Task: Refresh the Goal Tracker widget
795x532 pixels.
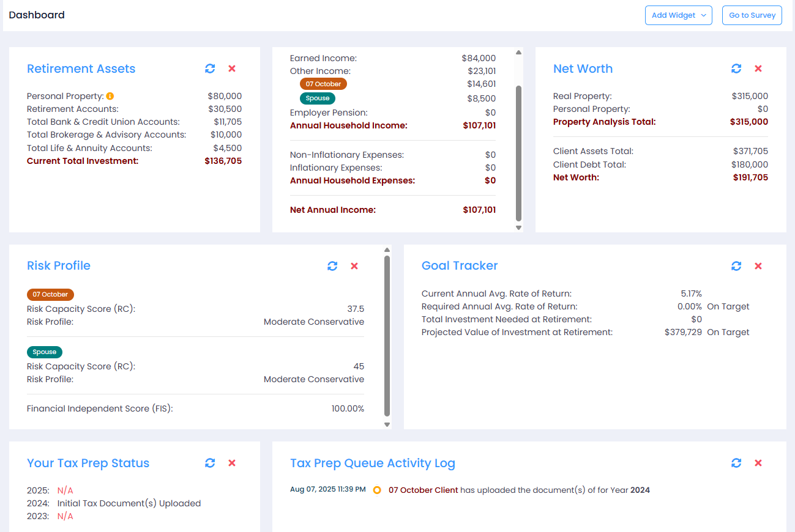Action: [x=736, y=266]
